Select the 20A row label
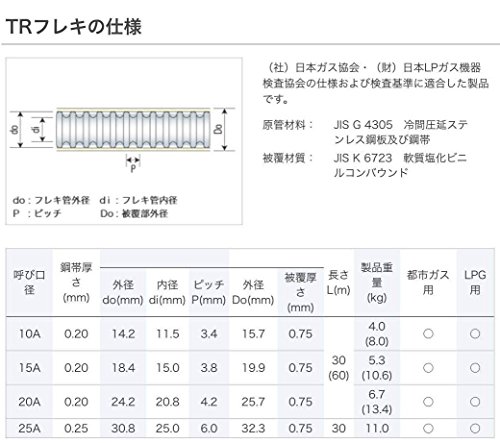Image resolution: width=500 pixels, height=443 pixels. click(x=29, y=402)
